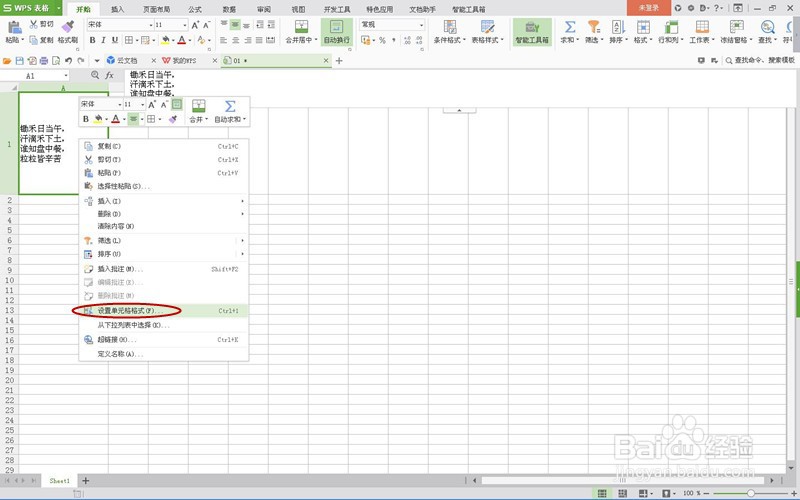Switch to the 页面布局 ribbon tab
Screen dimensions: 800x500
(x=157, y=9)
